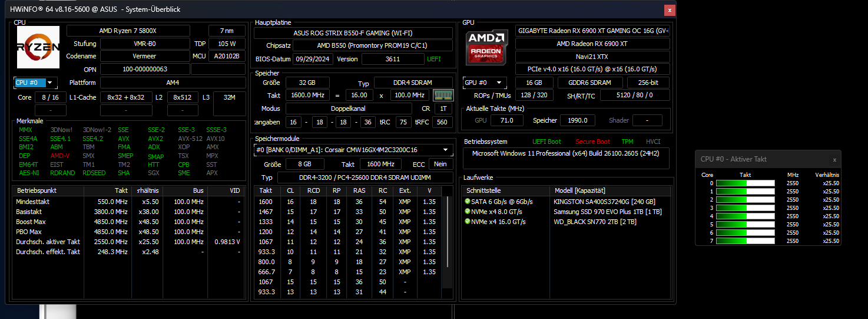This screenshot has height=319, width=868.
Task: Click the AMD-V feature label
Action: (x=60, y=156)
